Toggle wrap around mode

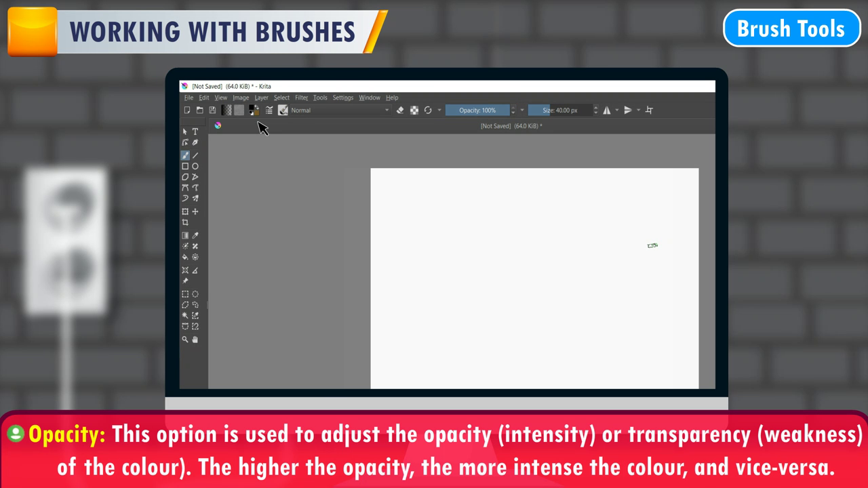[x=649, y=110]
